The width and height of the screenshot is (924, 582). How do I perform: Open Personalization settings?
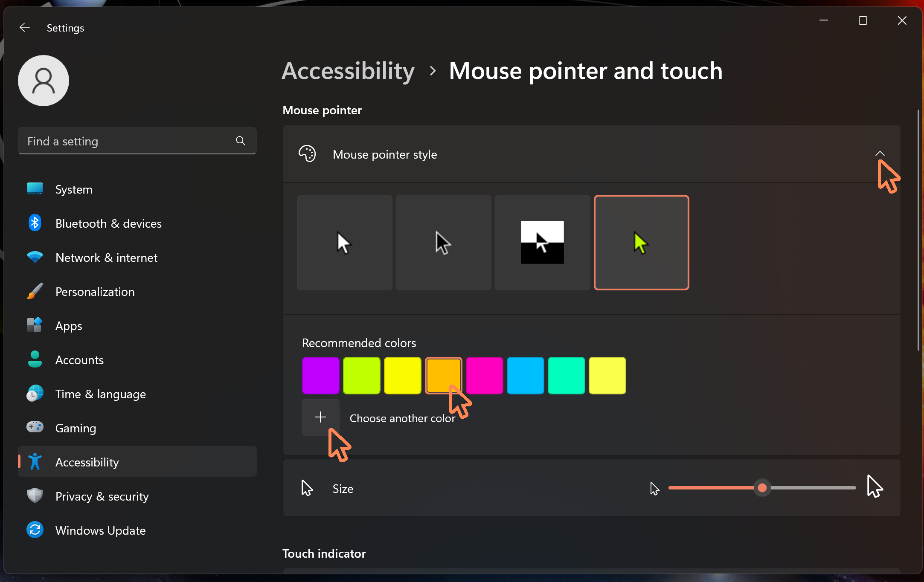(x=95, y=291)
